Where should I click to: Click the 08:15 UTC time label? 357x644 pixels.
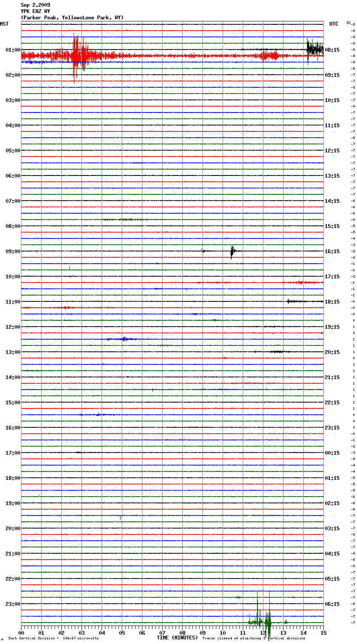click(x=332, y=50)
